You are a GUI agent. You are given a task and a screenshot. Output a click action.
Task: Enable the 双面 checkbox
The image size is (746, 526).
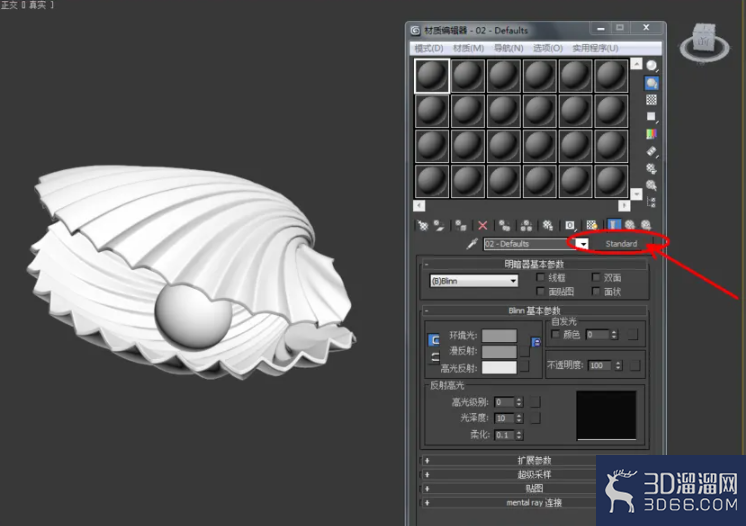[x=596, y=277]
